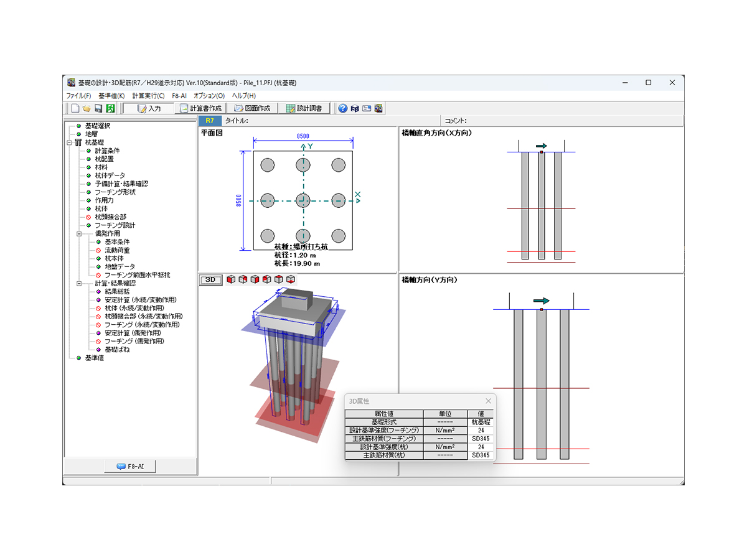Image resolution: width=747 pixels, height=560 pixels.
Task: Select フーチング設計 in the tree
Action: pos(115,225)
